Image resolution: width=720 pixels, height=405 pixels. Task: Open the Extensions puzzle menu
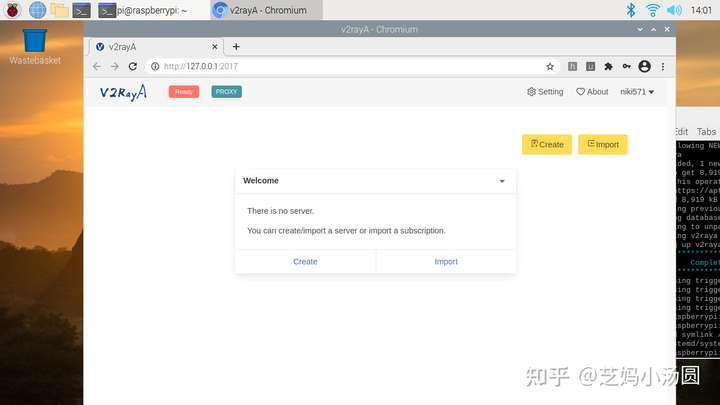point(608,67)
